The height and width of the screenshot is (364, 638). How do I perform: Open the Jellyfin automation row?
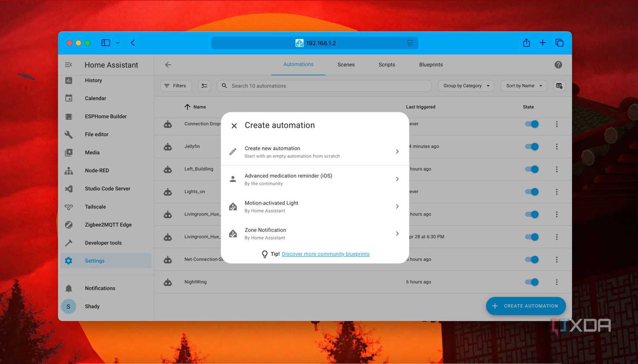[x=363, y=147]
